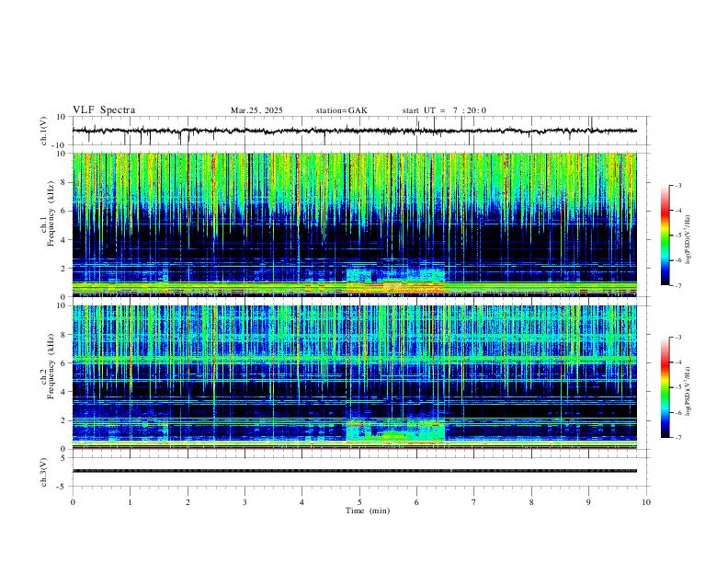Click the colorbar beside the ch.1 spectrogram
This screenshot has height=563, width=728.
[665, 236]
